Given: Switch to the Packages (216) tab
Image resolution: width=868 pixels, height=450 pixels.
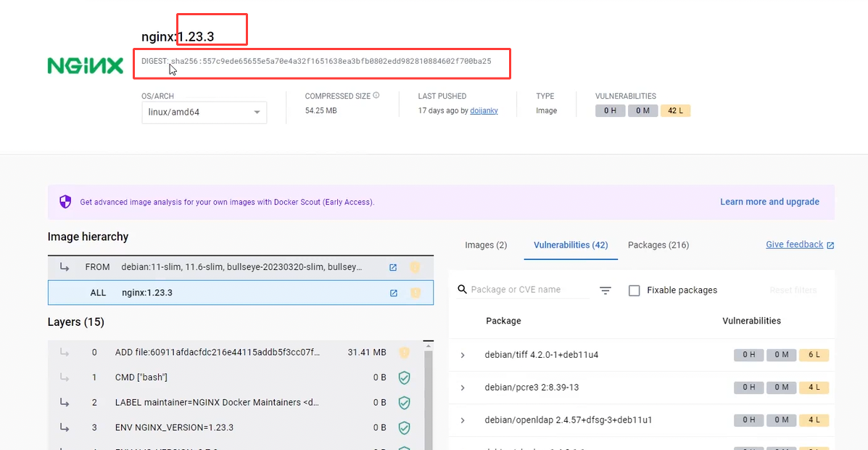Looking at the screenshot, I should [x=658, y=245].
